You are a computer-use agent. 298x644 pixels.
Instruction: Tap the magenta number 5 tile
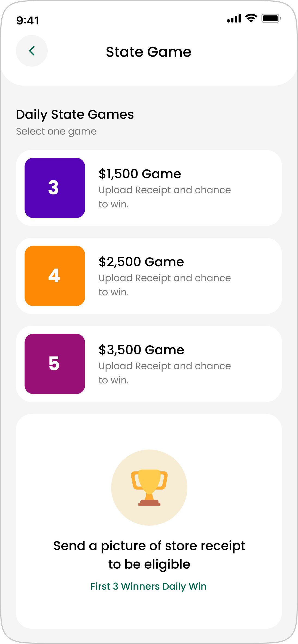(x=55, y=364)
